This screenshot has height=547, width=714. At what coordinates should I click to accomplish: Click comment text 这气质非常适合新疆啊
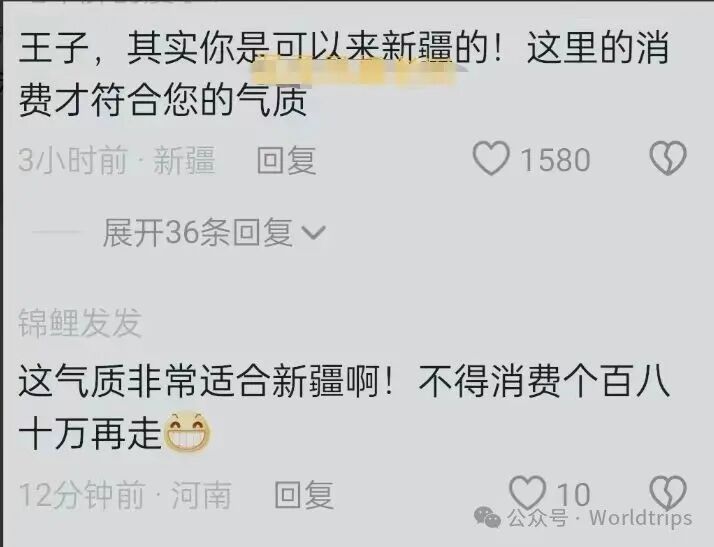pos(205,381)
